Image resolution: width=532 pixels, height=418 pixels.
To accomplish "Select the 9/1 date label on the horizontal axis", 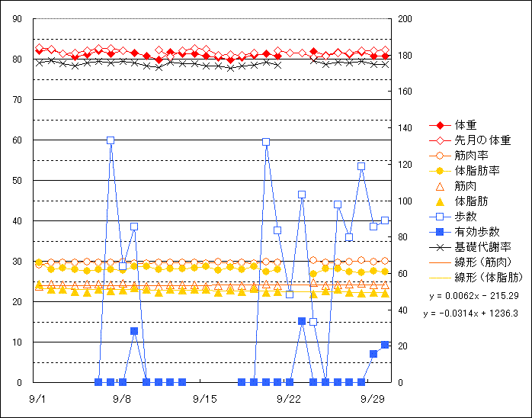I will click(x=37, y=399).
